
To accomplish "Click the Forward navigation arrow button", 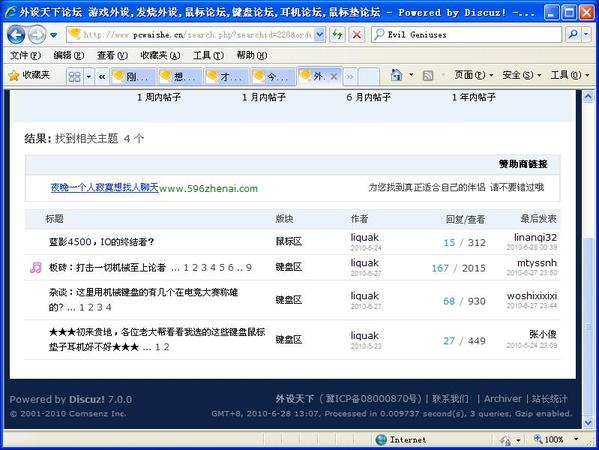I will pyautogui.click(x=37, y=35).
